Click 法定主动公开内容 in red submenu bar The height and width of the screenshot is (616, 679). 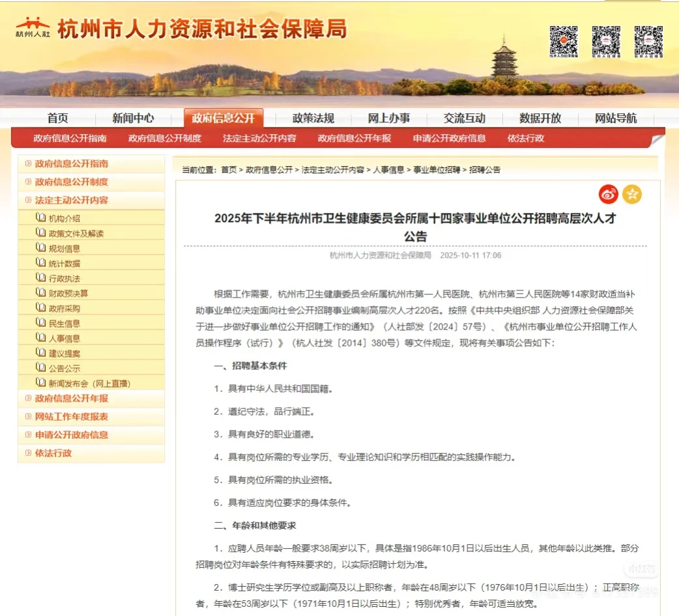click(x=260, y=139)
